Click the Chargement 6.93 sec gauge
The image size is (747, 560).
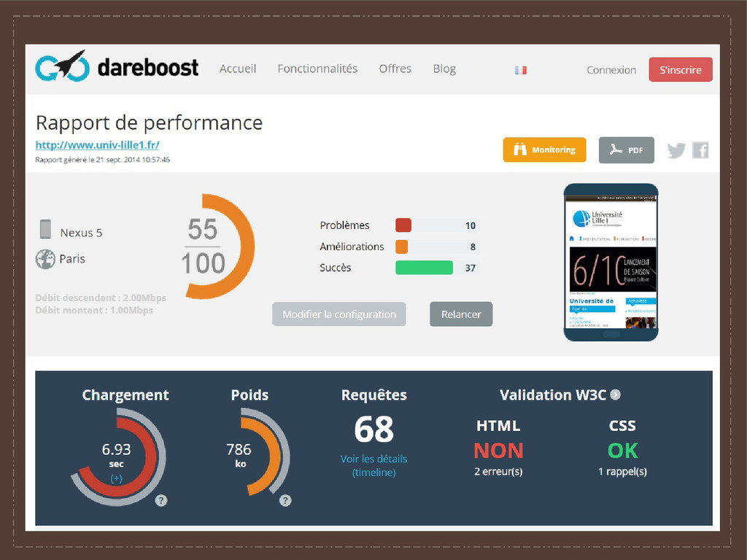117,456
